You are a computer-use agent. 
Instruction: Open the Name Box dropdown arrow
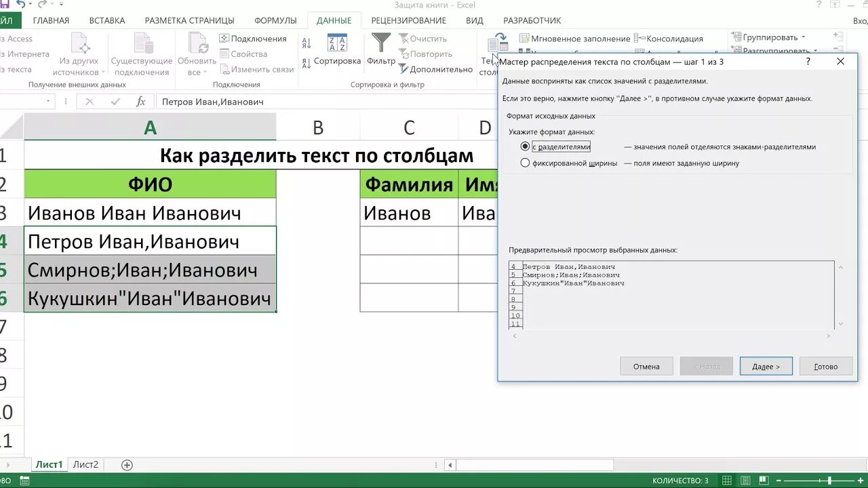[x=49, y=102]
